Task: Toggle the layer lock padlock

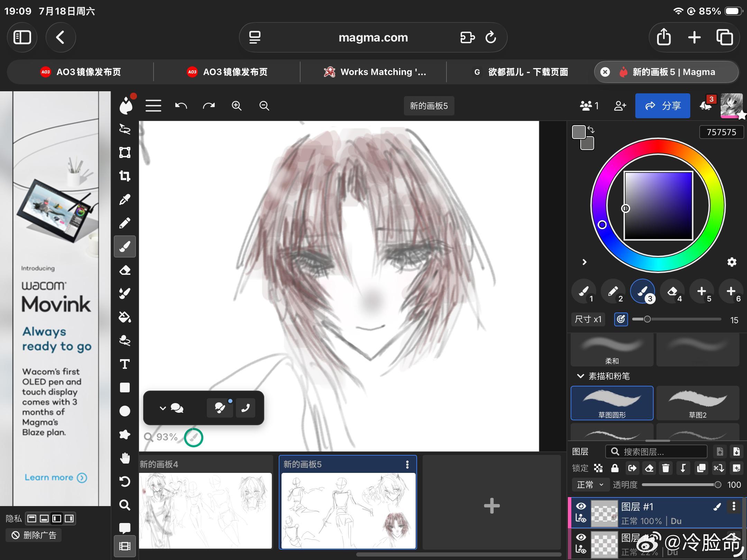Action: pos(615,468)
